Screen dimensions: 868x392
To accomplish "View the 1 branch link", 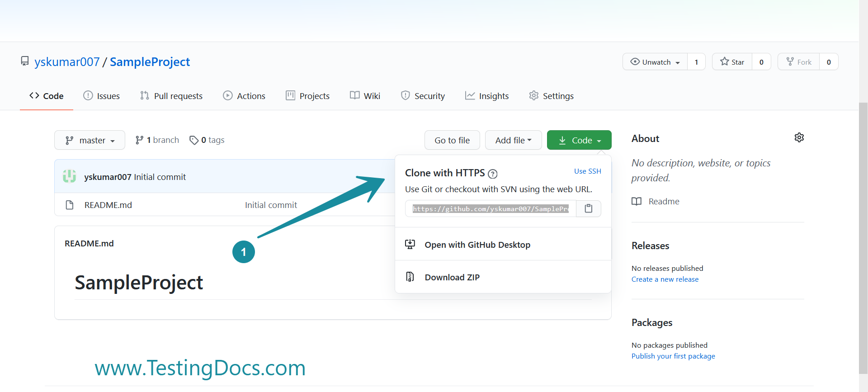I will pyautogui.click(x=157, y=140).
